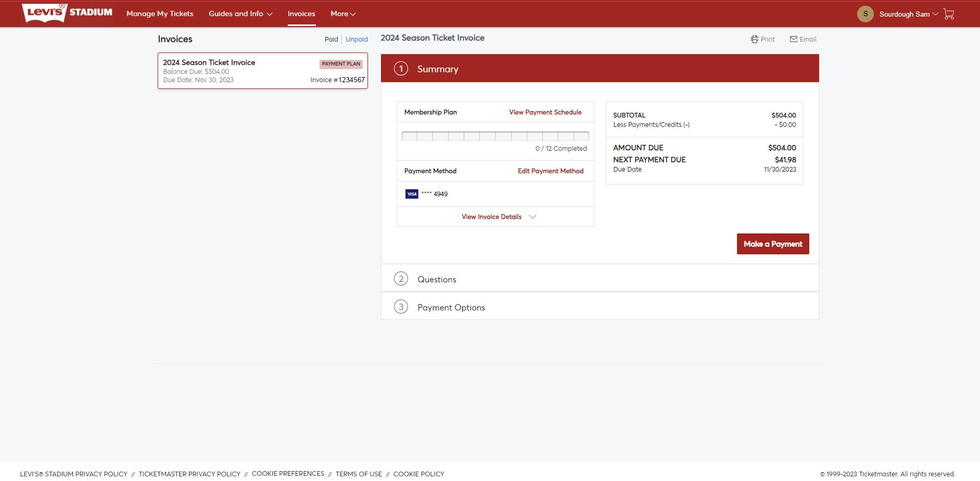Click the printer icon
This screenshot has height=481, width=980.
754,40
